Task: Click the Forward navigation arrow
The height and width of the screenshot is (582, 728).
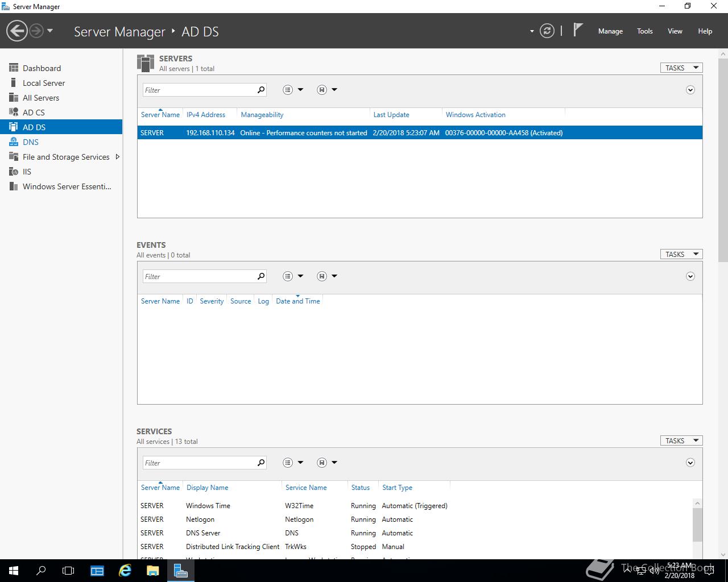Action: click(x=36, y=31)
